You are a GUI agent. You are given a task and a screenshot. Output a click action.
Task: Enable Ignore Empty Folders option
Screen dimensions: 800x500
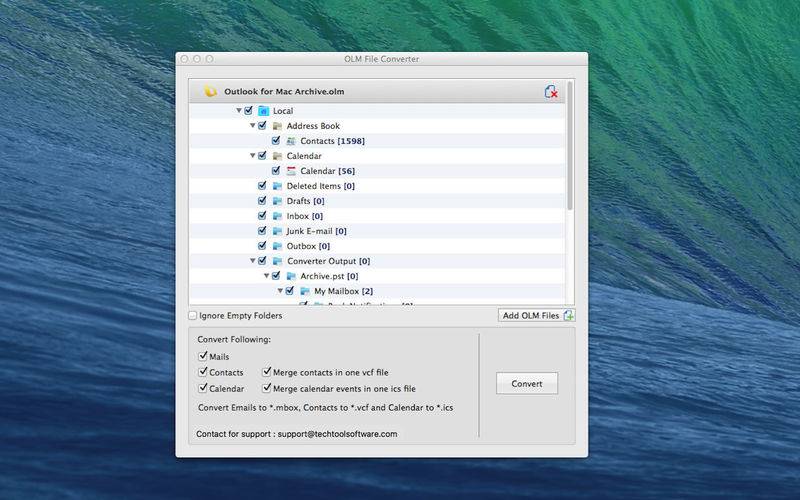pyautogui.click(x=193, y=315)
